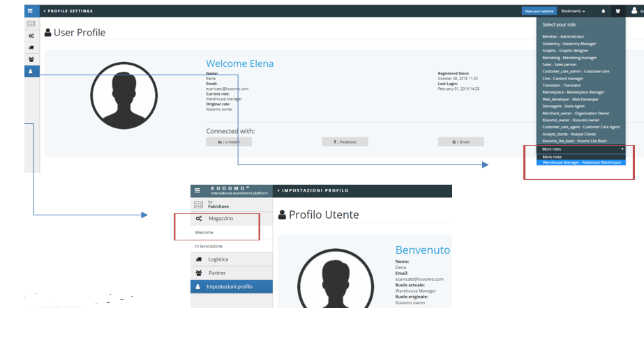Click the View your website button
Screen dimensions: 644x361
539,11
